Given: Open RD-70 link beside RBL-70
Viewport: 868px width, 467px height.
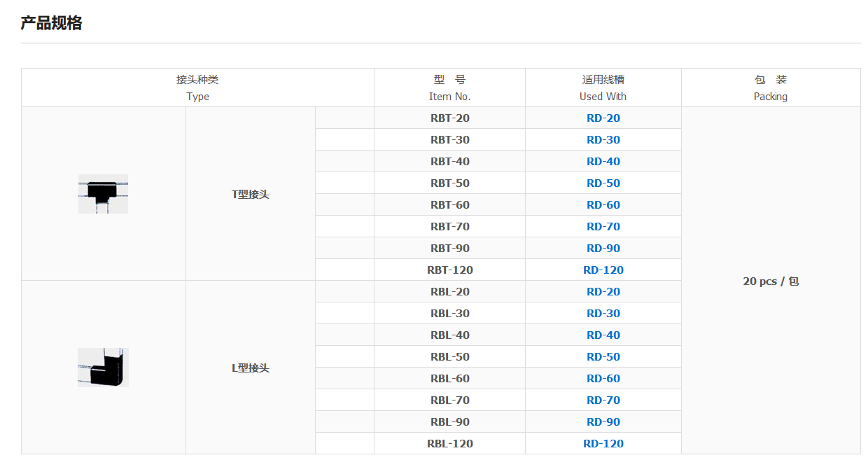Looking at the screenshot, I should pyautogui.click(x=603, y=400).
